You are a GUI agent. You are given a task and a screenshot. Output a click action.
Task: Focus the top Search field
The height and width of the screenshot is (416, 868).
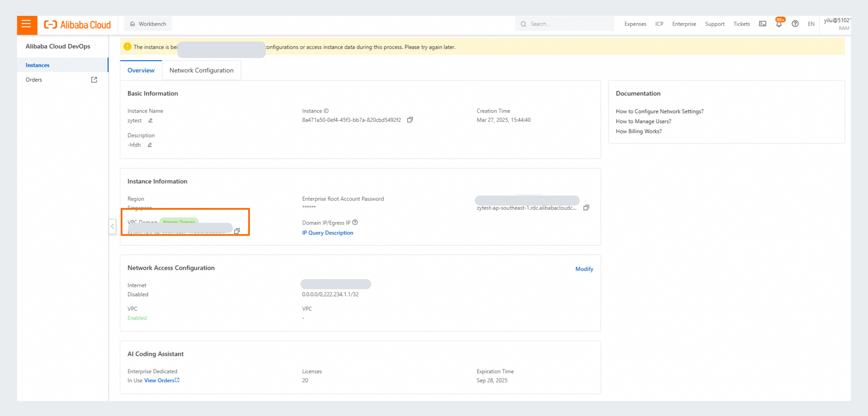point(564,24)
